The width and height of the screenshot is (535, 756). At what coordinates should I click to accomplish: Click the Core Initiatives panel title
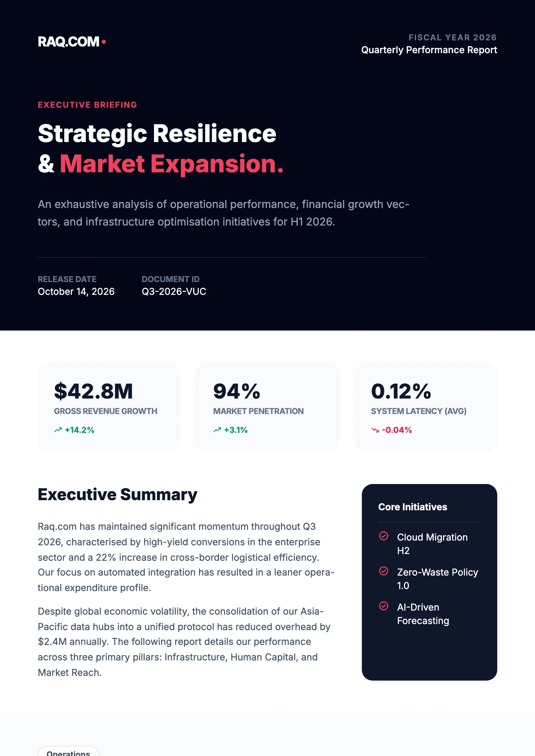click(x=413, y=507)
